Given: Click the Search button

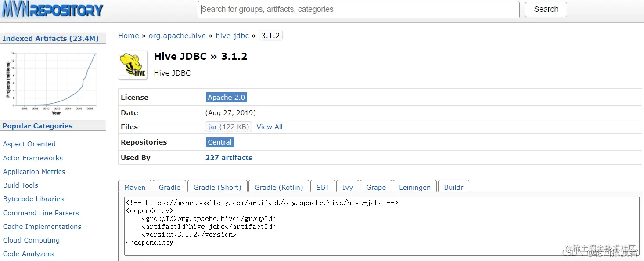Looking at the screenshot, I should [x=546, y=9].
